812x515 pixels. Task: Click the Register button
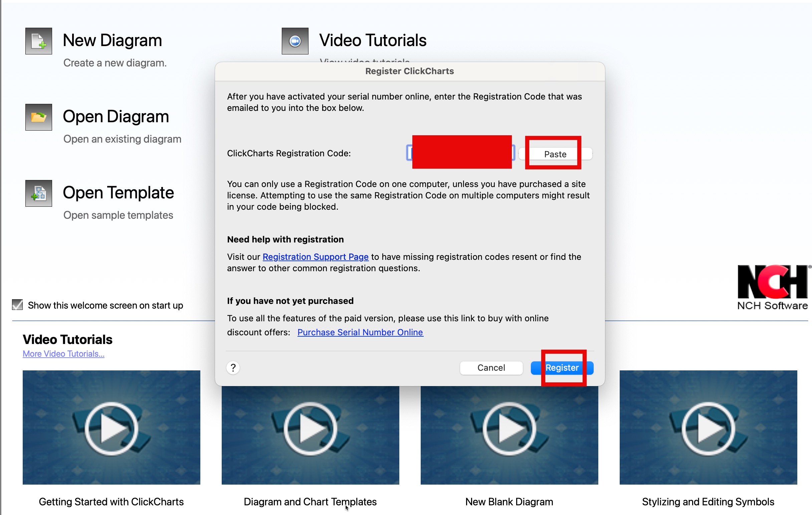pos(562,368)
